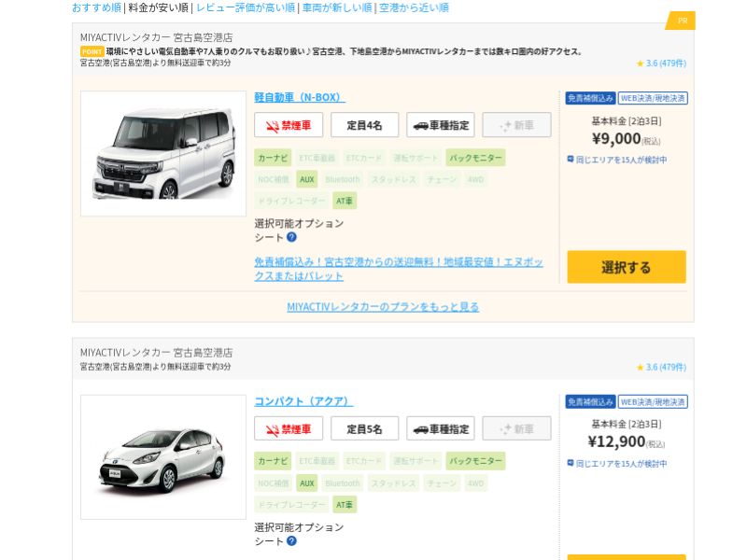Screen dimensions: 747x560
Task: Click the シート help icon in N-BOX card
Action: point(291,237)
